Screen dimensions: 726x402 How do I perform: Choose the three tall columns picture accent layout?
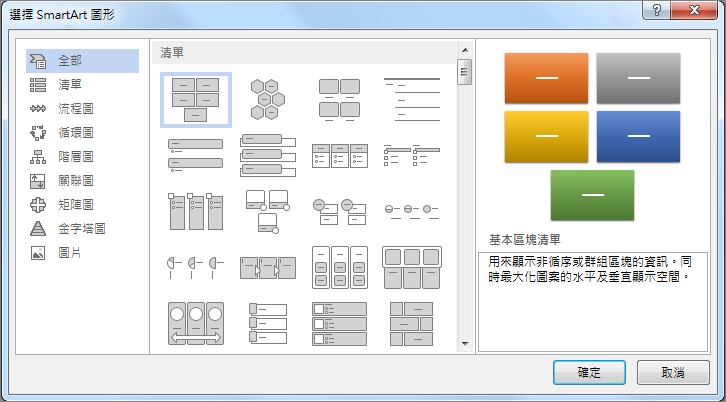click(196, 212)
